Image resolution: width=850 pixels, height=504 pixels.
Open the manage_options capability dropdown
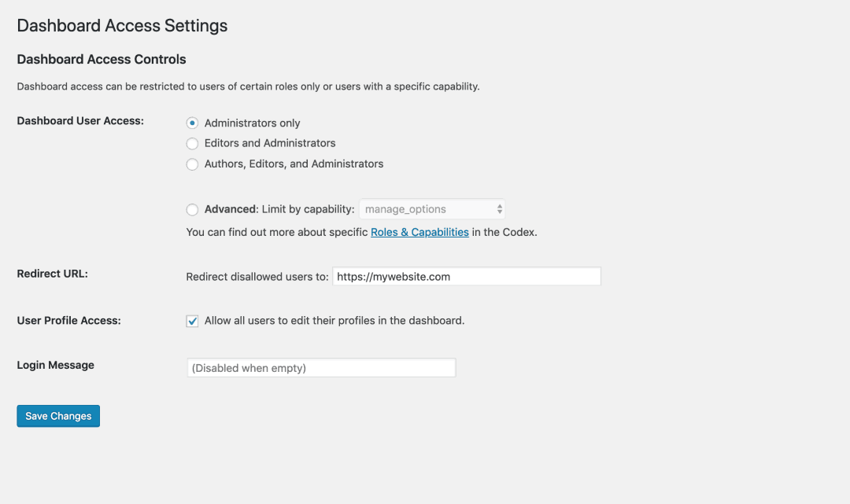431,209
